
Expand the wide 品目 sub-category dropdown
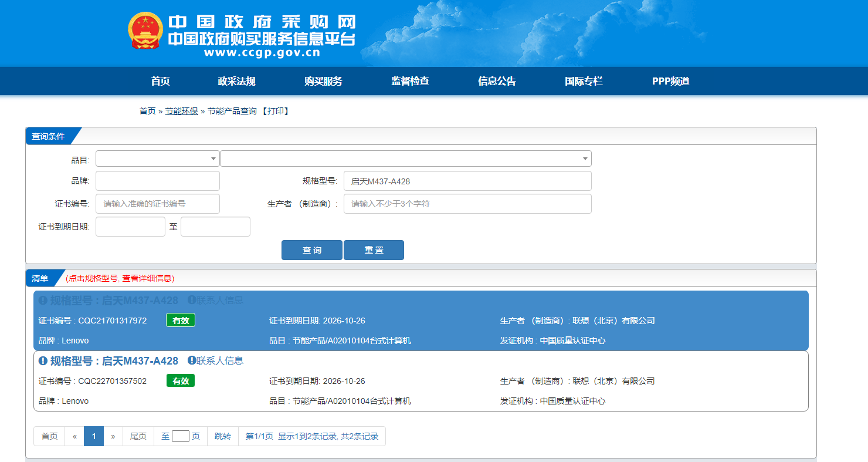pos(406,159)
